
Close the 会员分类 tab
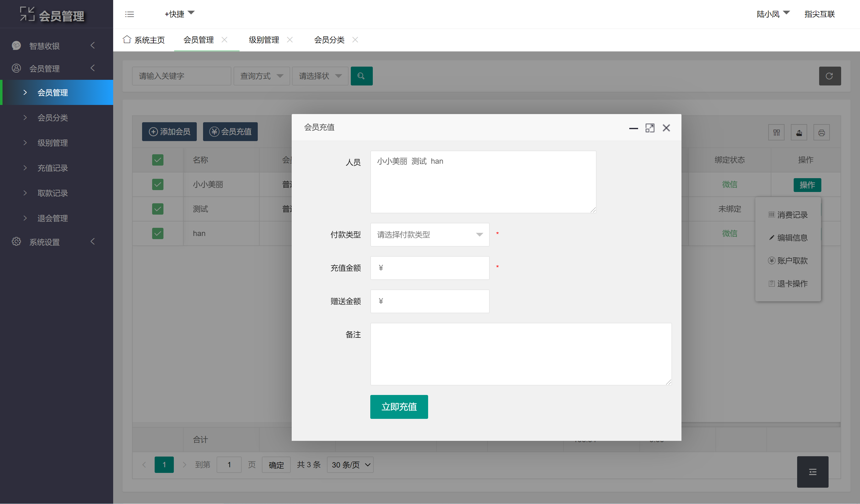(355, 40)
